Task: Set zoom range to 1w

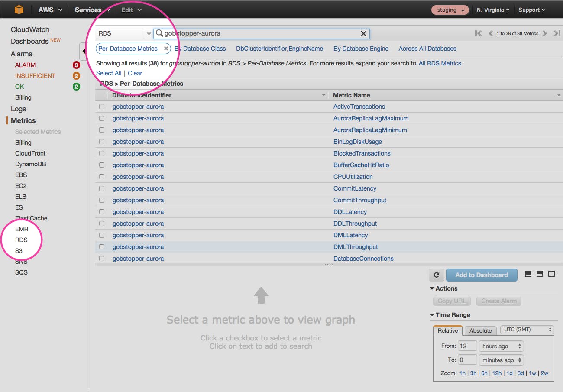Action: point(532,373)
